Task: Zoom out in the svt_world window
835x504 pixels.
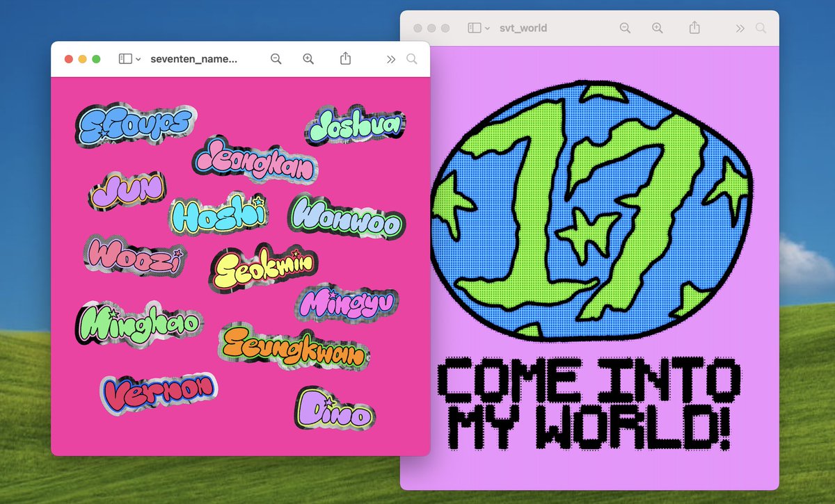Action: pos(625,29)
